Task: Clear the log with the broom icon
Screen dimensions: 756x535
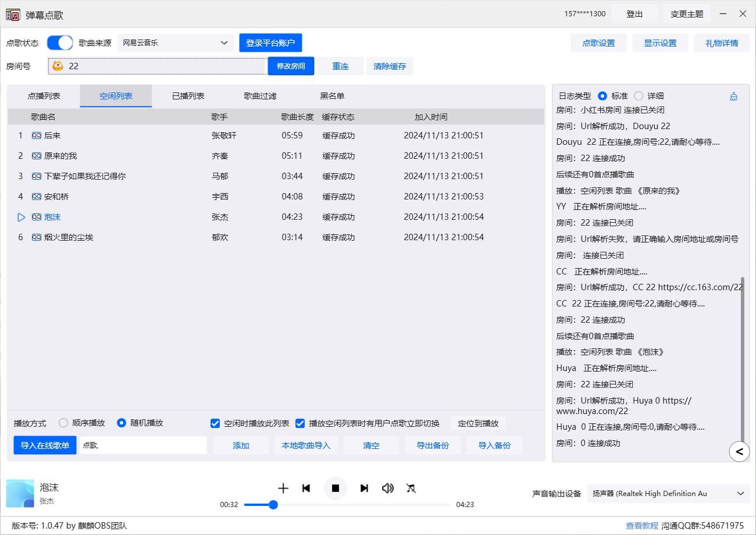Action: point(733,95)
